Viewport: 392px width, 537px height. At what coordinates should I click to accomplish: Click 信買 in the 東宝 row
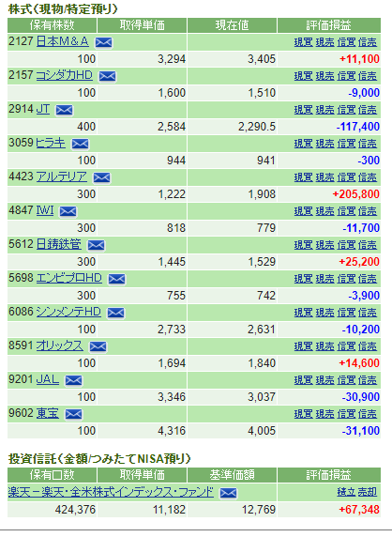click(346, 414)
